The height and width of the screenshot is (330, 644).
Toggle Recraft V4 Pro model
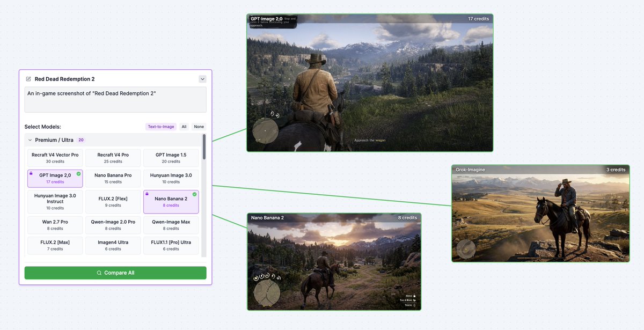pos(113,158)
